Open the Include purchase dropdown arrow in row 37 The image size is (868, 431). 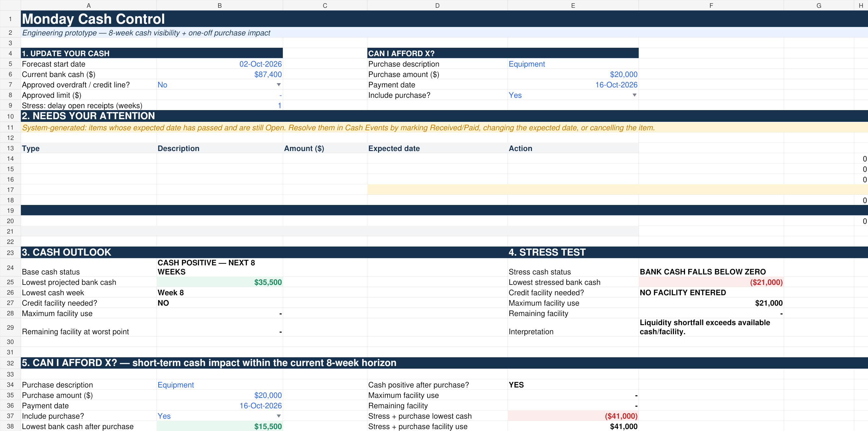click(x=279, y=416)
